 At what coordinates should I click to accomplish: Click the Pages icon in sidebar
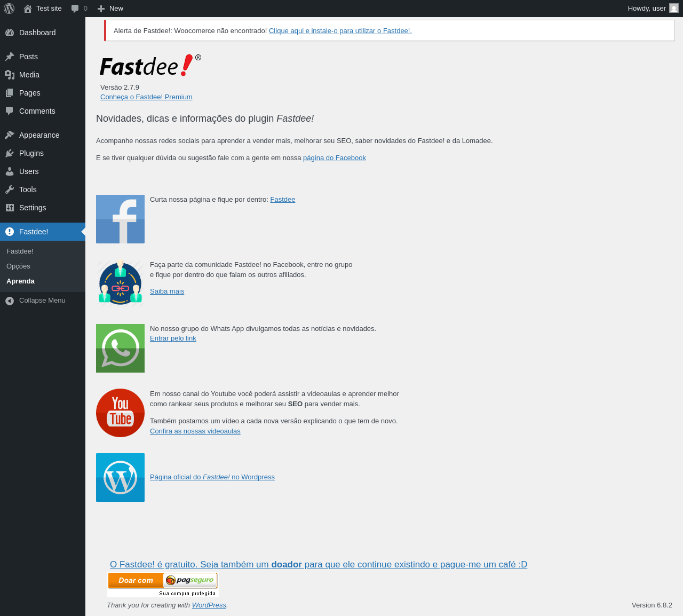(x=10, y=93)
